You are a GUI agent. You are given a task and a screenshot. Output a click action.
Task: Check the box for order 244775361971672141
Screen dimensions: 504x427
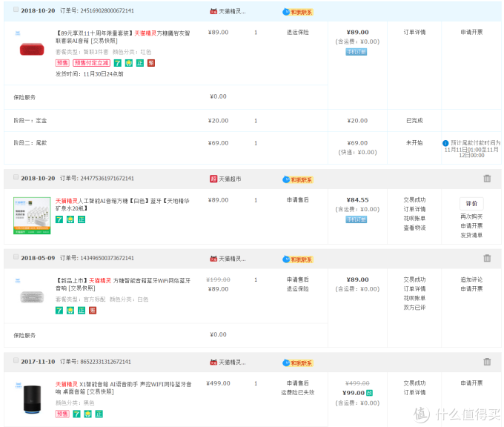[16, 177]
